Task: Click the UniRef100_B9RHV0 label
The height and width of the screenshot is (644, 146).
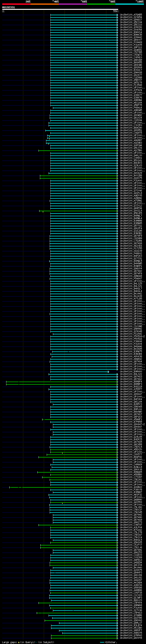Action: pos(131,371)
